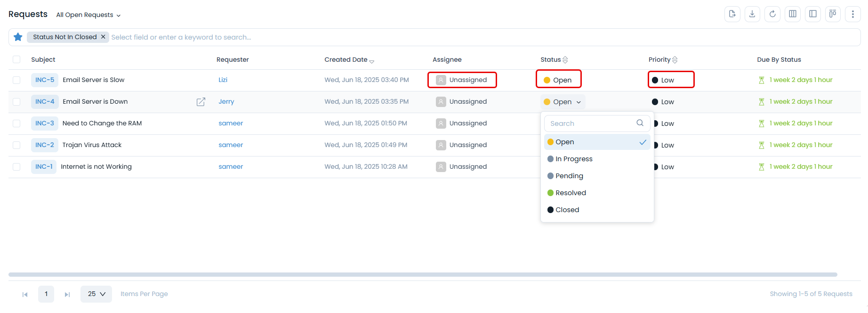The height and width of the screenshot is (313, 868).
Task: Click the export file icon
Action: pos(732,14)
